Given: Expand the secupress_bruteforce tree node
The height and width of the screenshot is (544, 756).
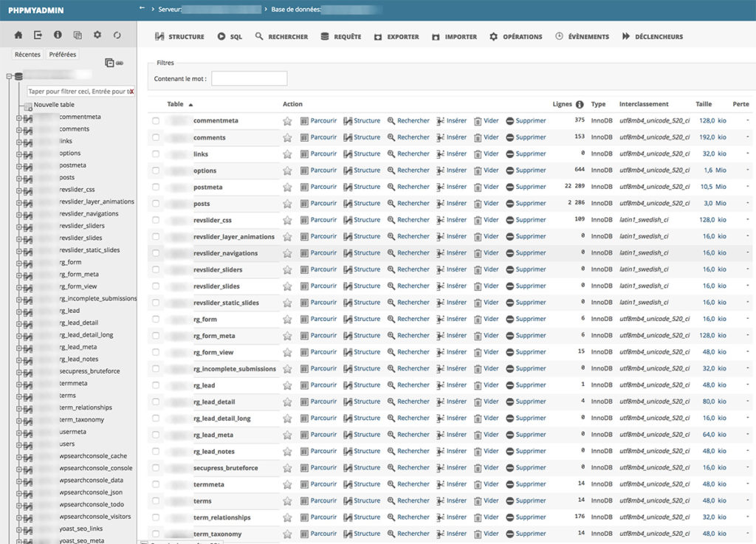Looking at the screenshot, I should click(x=18, y=373).
